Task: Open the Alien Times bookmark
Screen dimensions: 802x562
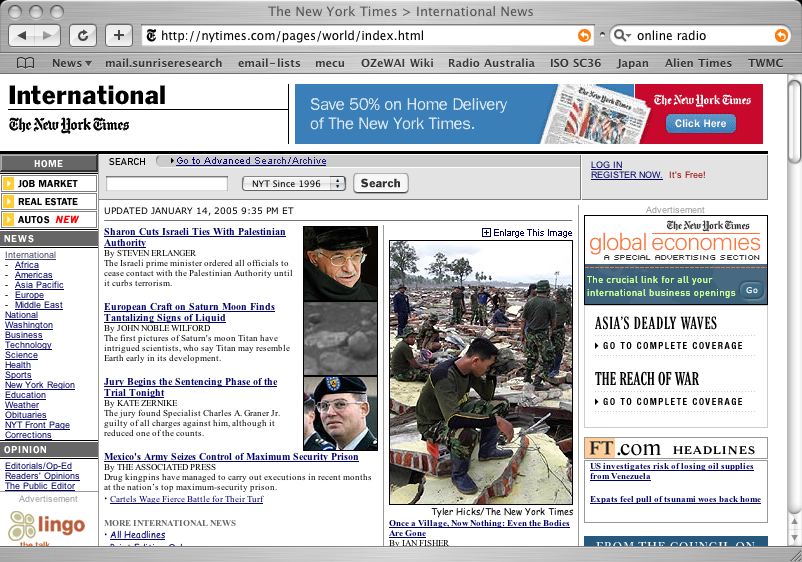Action: pos(698,63)
